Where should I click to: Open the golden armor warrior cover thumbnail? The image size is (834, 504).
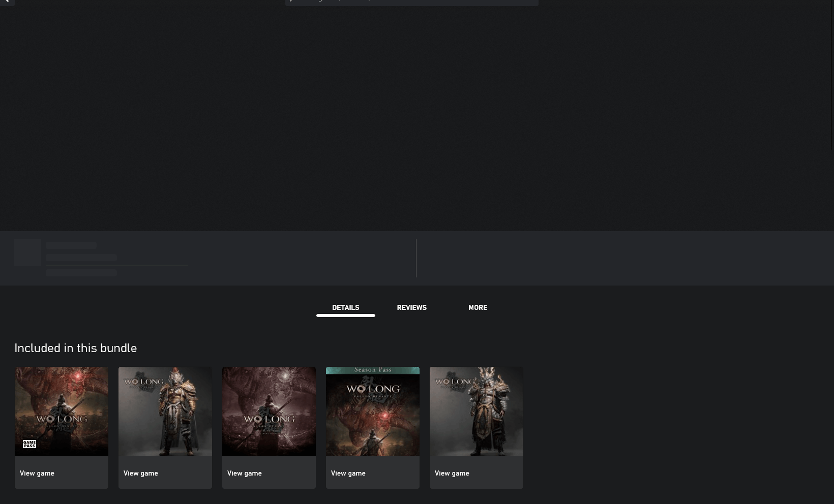tap(165, 411)
